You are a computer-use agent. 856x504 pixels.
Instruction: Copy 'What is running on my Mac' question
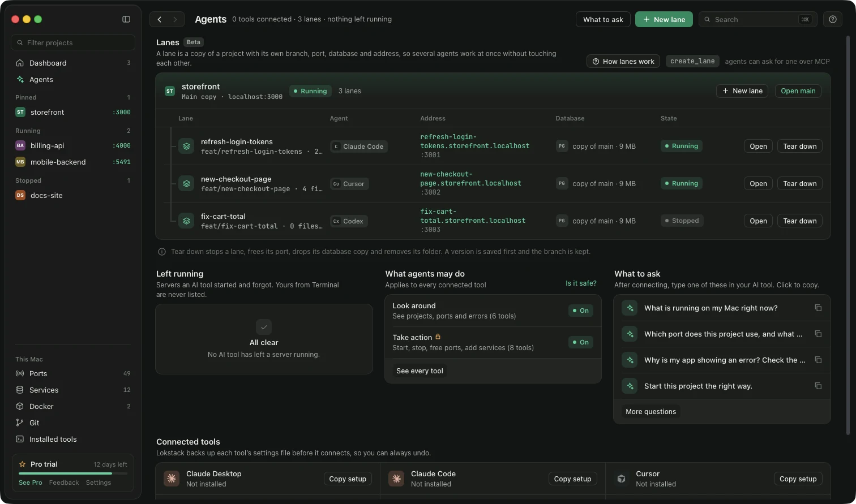pyautogui.click(x=818, y=308)
